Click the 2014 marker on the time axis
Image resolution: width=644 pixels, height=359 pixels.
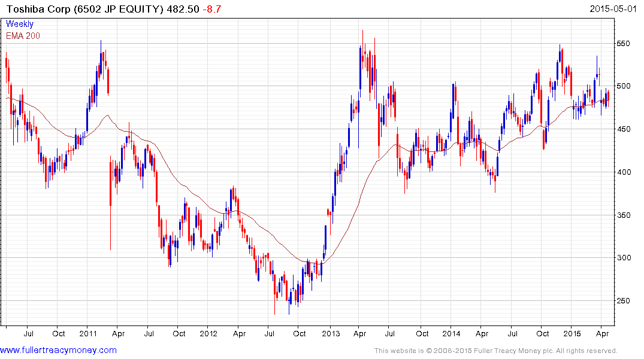(x=451, y=333)
